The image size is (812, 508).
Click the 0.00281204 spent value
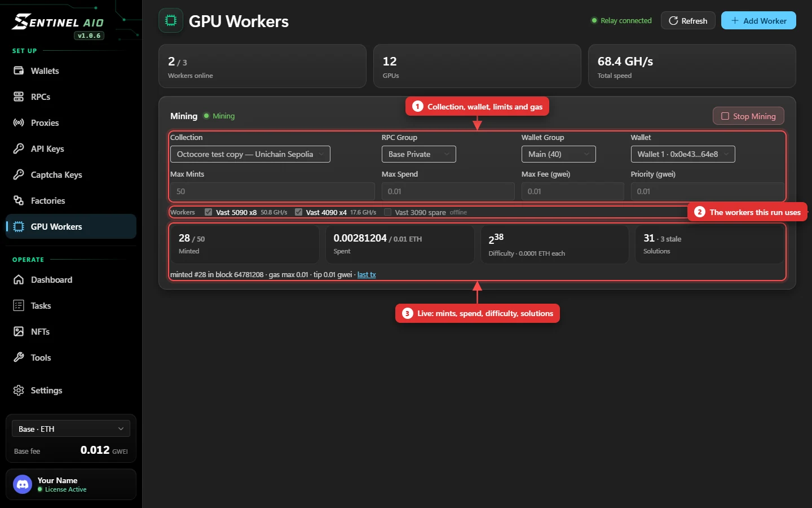[x=360, y=238]
